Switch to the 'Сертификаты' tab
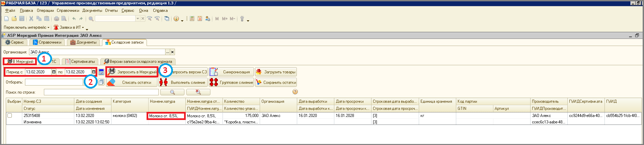Image resolution: width=644 pixels, height=145 pixels. [x=80, y=62]
